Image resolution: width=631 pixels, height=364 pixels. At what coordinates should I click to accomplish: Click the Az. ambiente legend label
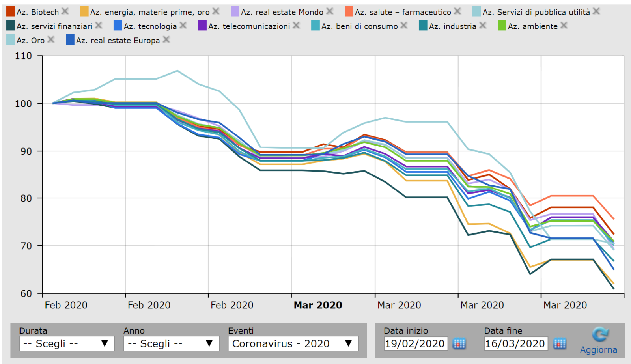(x=533, y=26)
